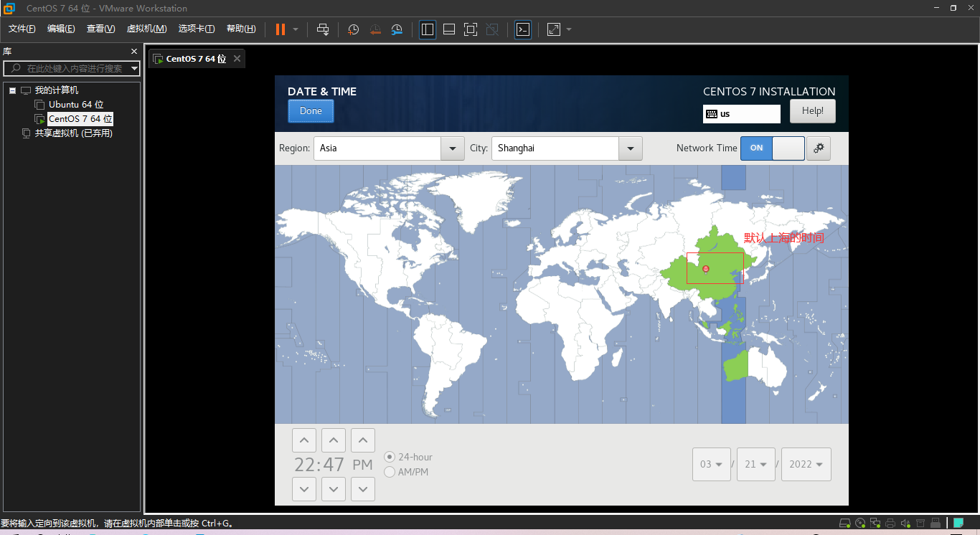Click the Help! button
The width and height of the screenshot is (980, 535).
pos(813,111)
